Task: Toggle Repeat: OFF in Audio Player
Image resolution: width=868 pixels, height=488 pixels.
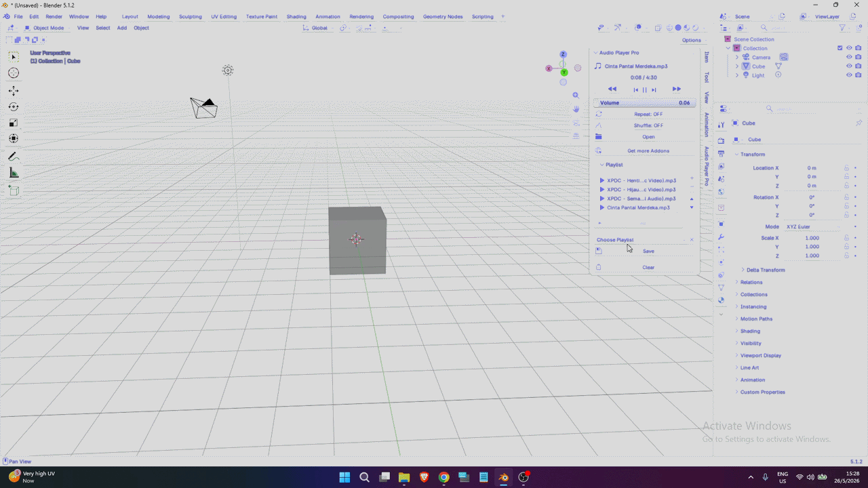Action: (648, 114)
